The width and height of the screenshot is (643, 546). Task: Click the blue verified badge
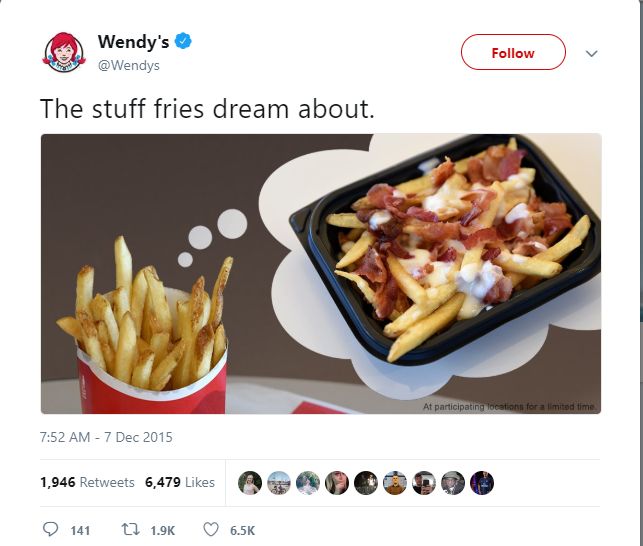click(x=183, y=41)
